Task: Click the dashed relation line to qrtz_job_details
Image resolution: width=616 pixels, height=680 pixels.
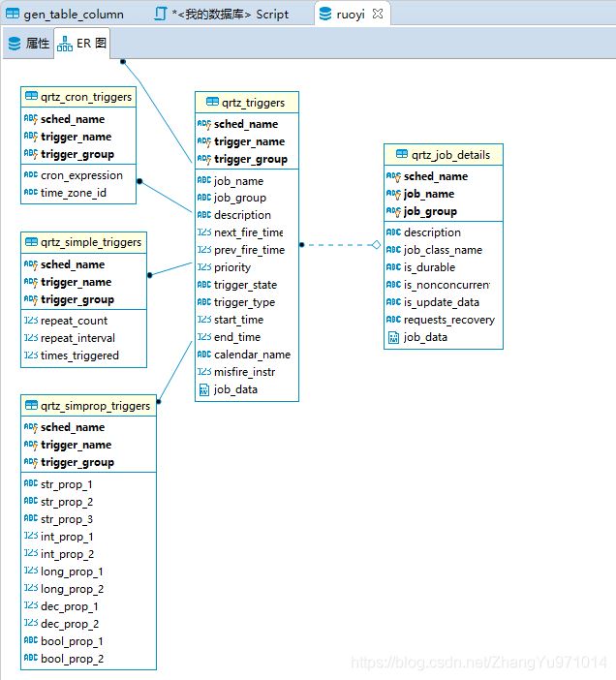Action: click(x=340, y=245)
